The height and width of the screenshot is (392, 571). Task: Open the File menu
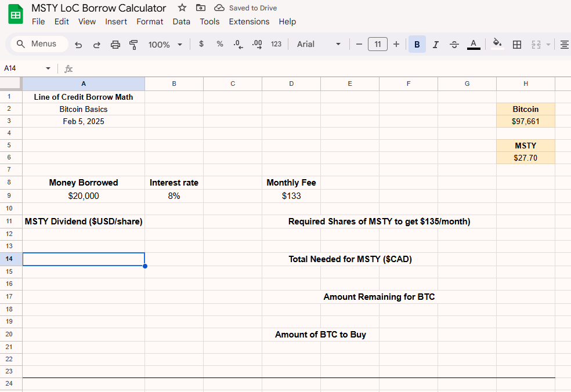(38, 21)
